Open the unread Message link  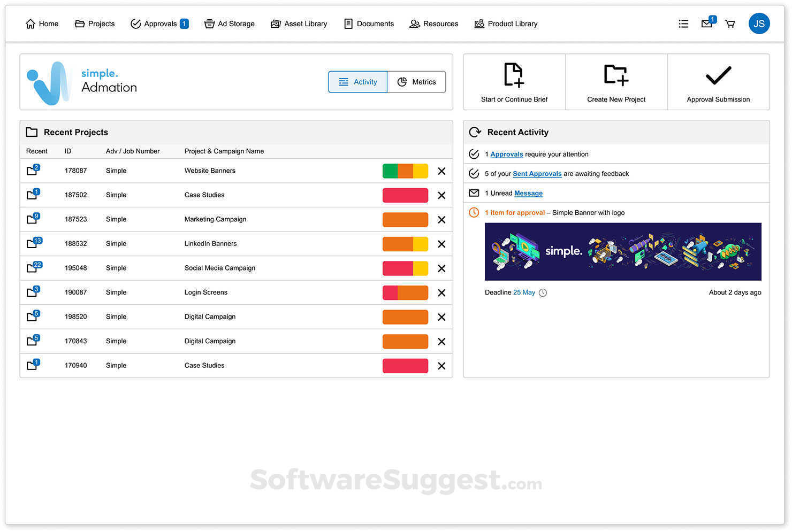click(x=528, y=193)
